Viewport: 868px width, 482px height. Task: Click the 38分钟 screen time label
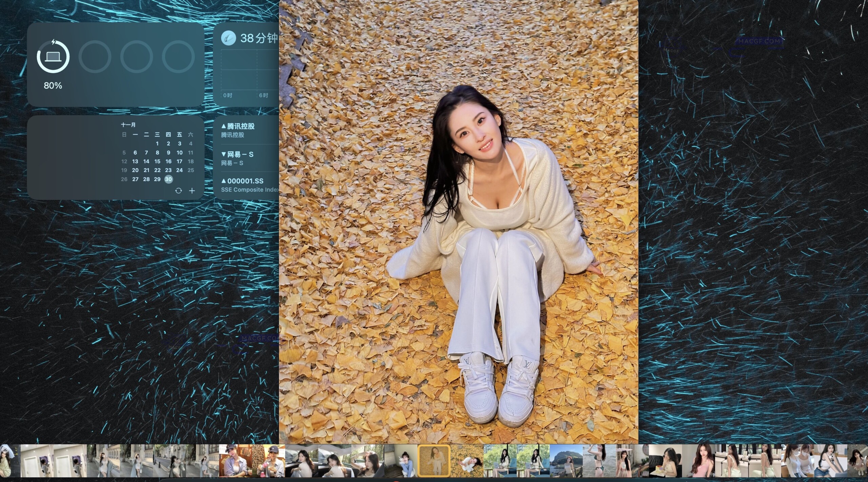pos(258,38)
